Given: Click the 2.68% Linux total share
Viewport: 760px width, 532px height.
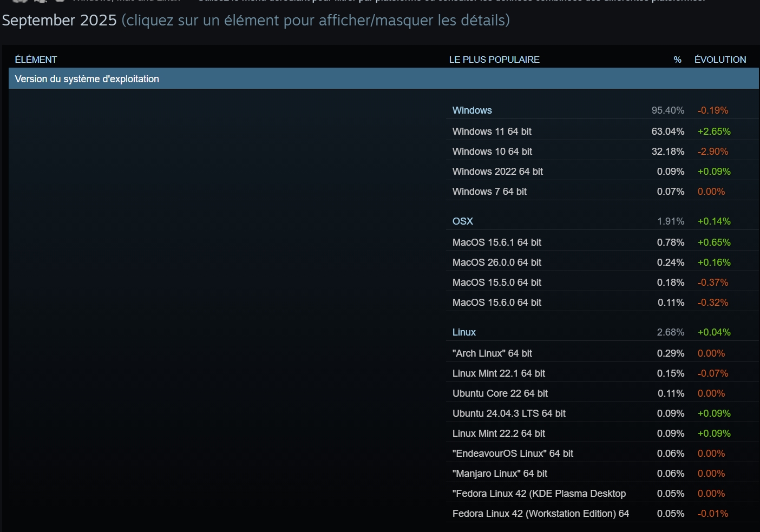Looking at the screenshot, I should [671, 332].
